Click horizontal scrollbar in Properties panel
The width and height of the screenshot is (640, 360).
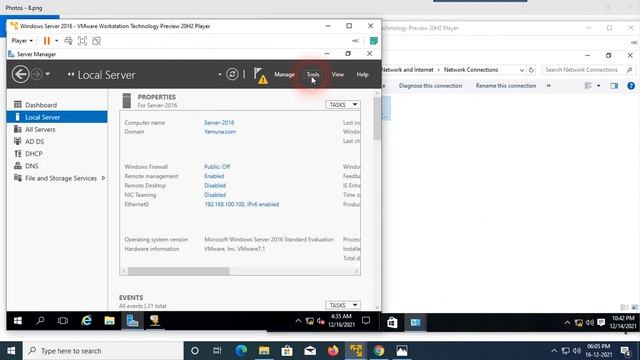tap(179, 271)
